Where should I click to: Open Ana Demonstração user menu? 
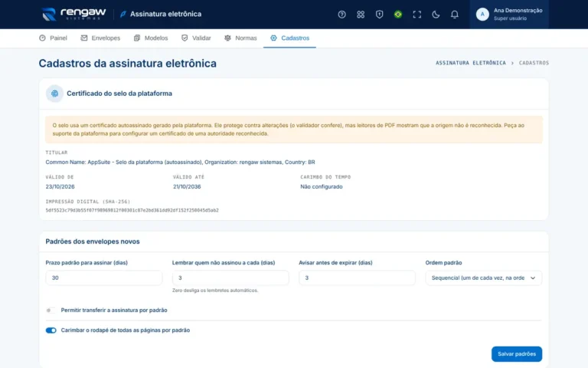[509, 15]
